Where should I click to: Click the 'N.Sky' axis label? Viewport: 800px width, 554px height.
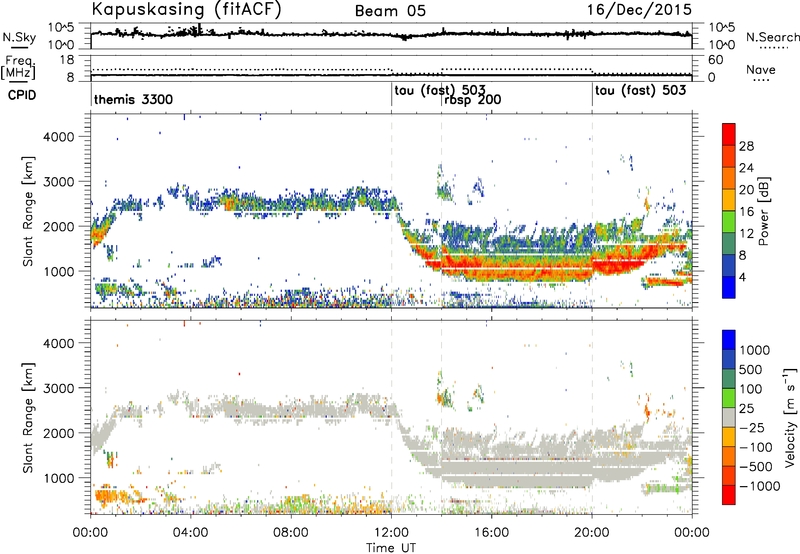click(x=19, y=37)
